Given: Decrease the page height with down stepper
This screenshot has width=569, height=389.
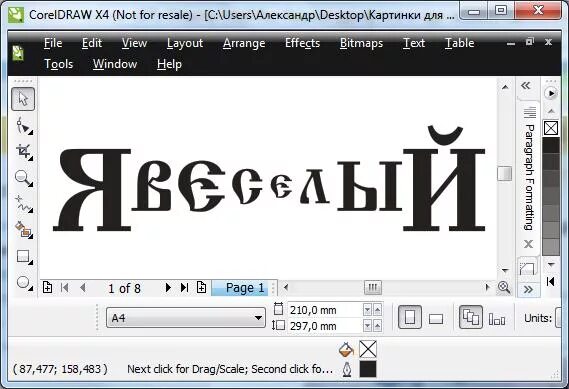Looking at the screenshot, I should point(368,326).
